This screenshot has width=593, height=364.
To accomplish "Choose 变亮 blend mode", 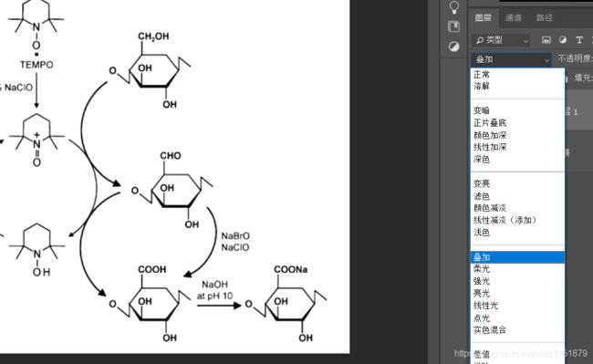I will [x=517, y=183].
